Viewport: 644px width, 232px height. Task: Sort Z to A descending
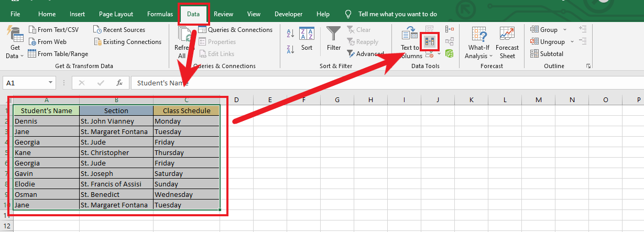coord(290,50)
